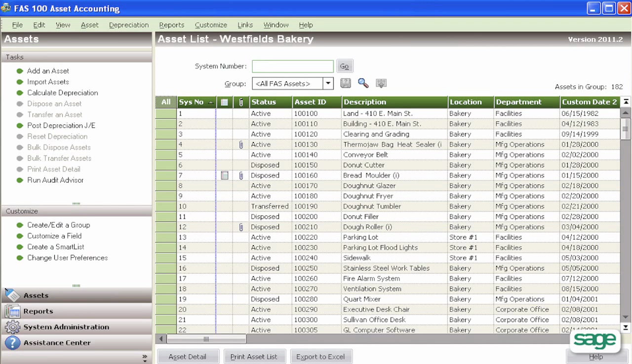Open paperclip attachment on asset 100130 row

241,145
